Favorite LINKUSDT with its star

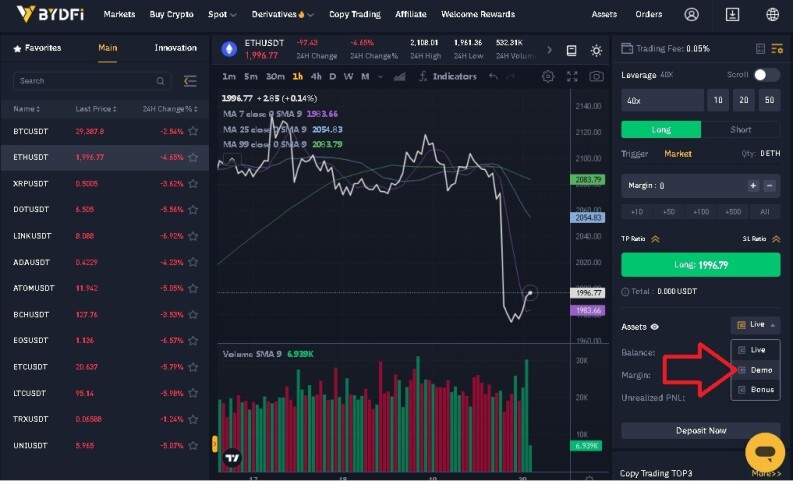point(193,236)
